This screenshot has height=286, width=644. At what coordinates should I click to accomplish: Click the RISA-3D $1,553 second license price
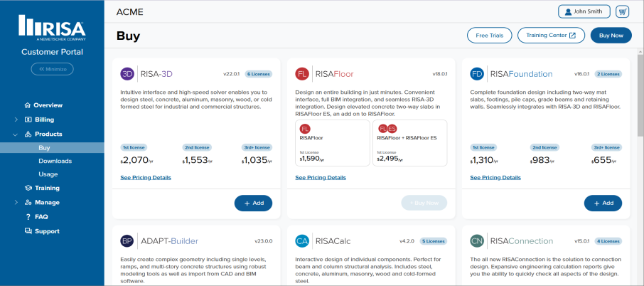(198, 160)
